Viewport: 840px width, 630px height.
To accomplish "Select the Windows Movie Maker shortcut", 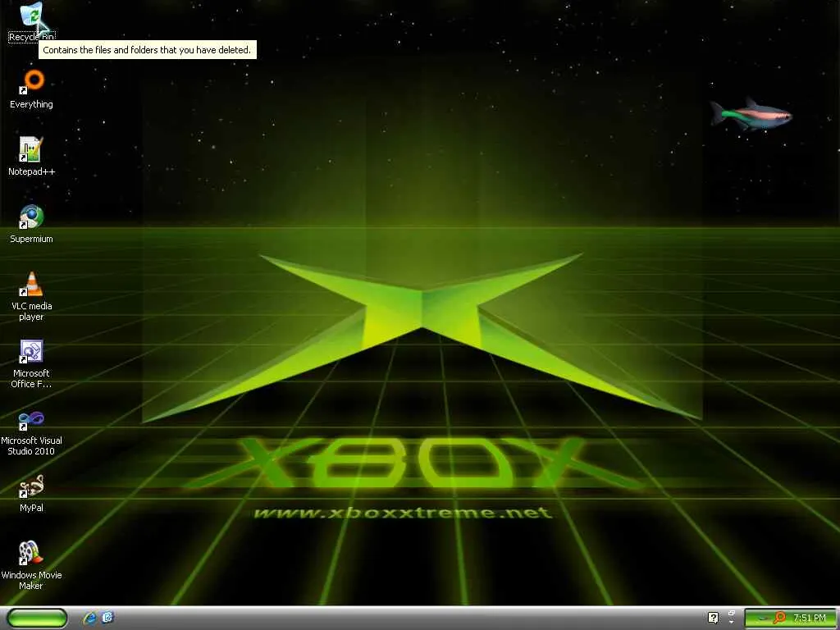I will point(31,566).
